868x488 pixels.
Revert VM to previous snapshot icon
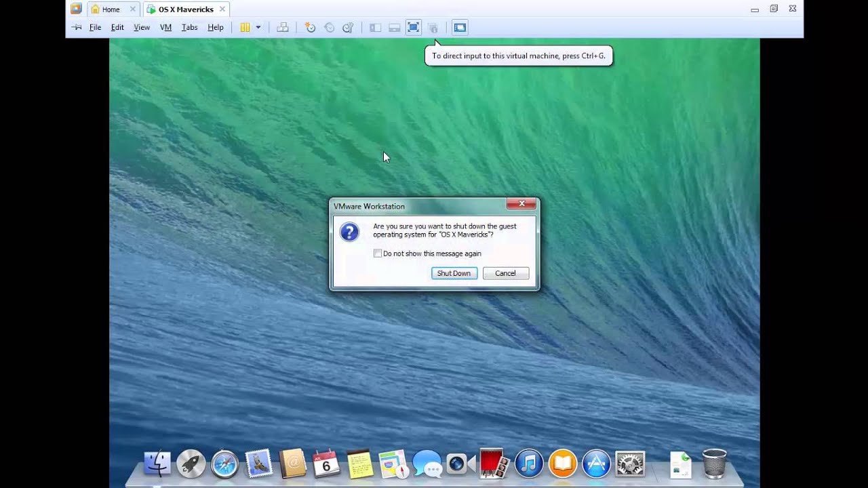pyautogui.click(x=330, y=28)
